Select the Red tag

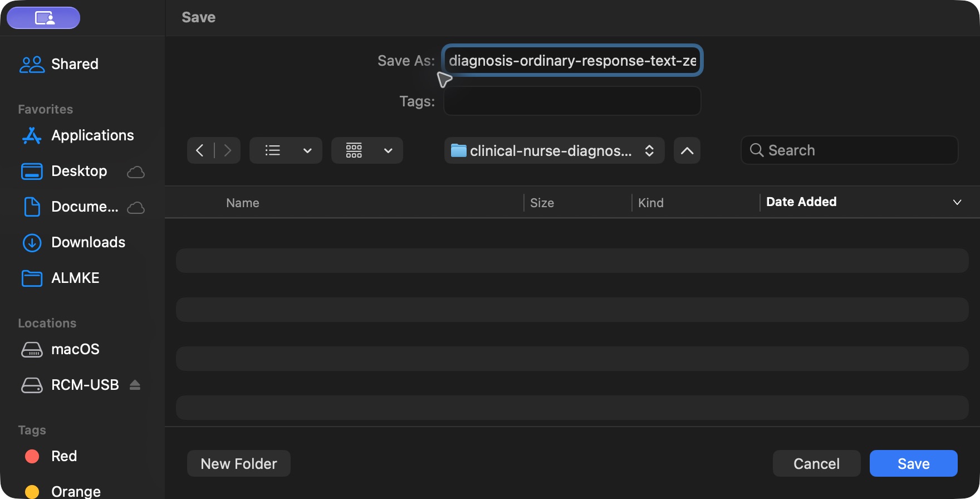tap(51, 456)
